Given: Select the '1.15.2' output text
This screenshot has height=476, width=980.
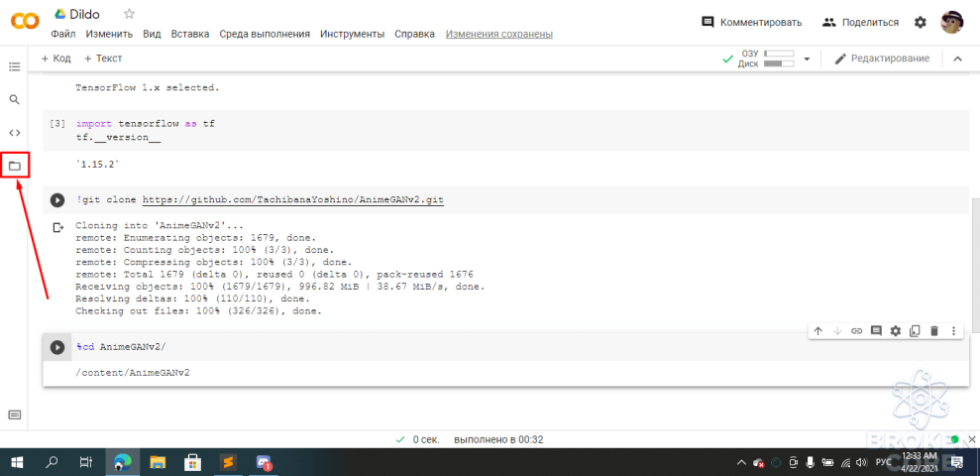Looking at the screenshot, I should pyautogui.click(x=97, y=164).
